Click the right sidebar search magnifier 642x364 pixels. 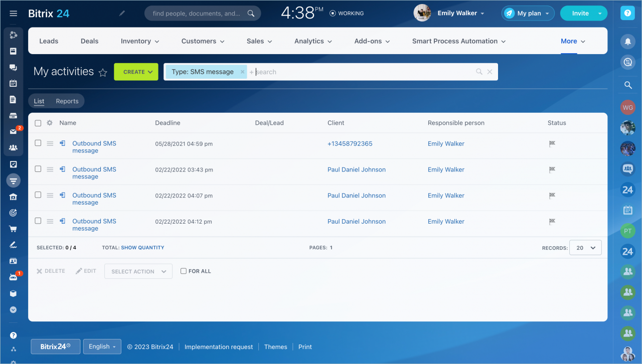[x=628, y=85]
